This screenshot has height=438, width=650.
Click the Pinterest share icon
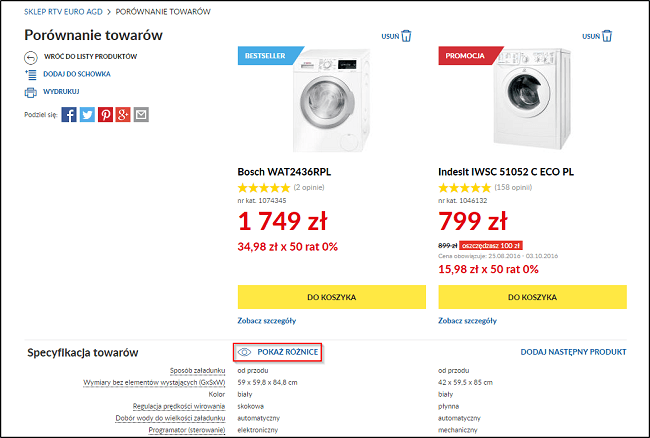coord(105,115)
